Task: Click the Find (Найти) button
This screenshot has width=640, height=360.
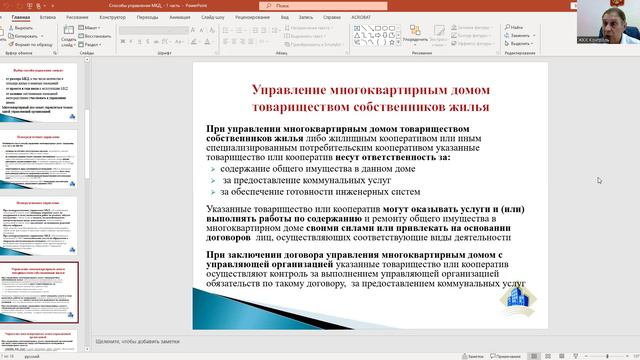Action: tap(514, 27)
